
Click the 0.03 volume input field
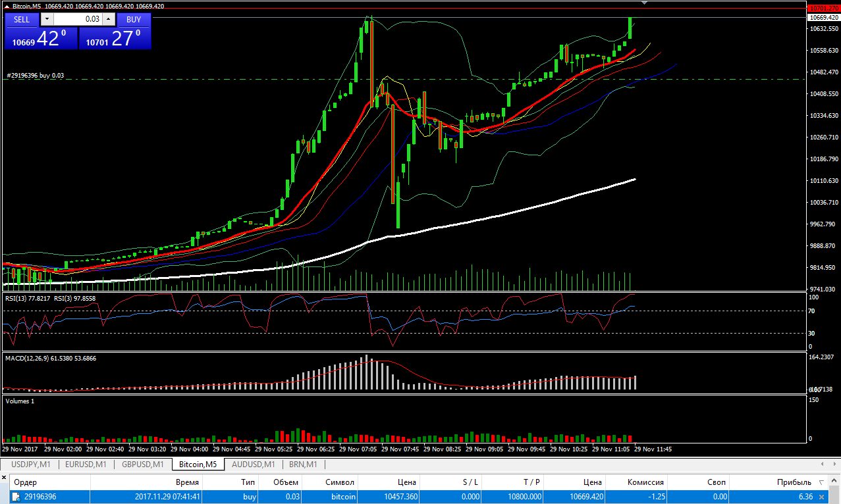pyautogui.click(x=78, y=19)
